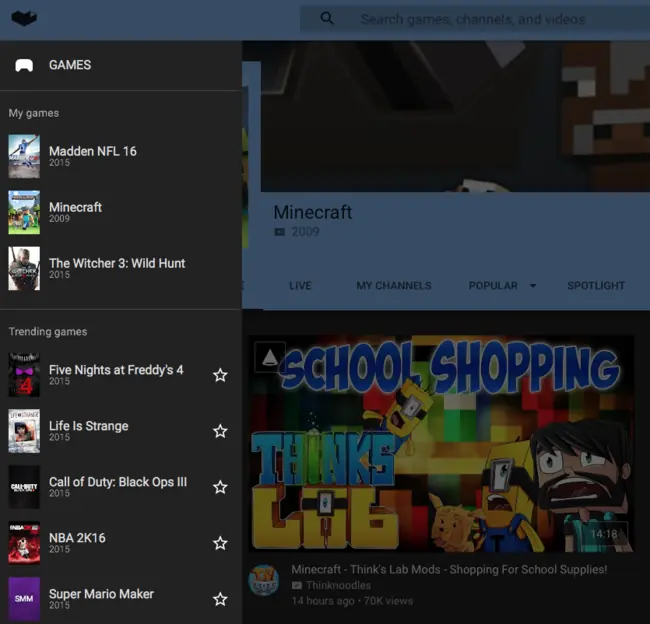Play the School Shopping video thumbnail
Screen dimensions: 650x624
(x=441, y=443)
